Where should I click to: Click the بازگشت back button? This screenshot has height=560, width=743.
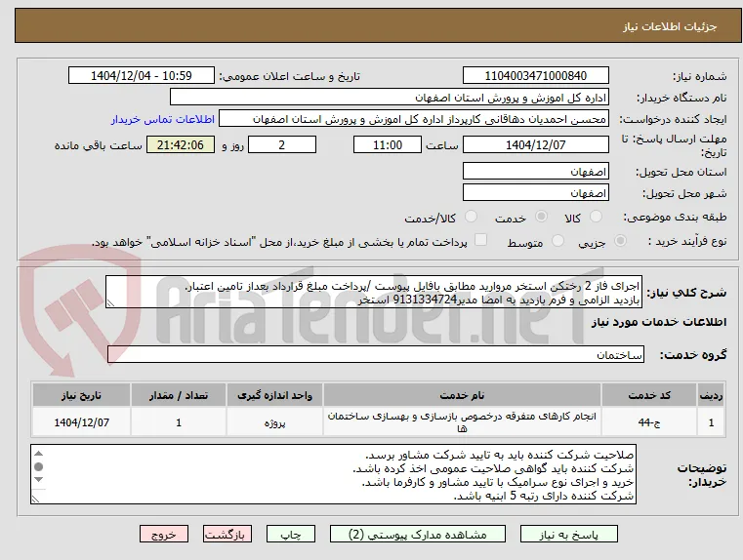[227, 535]
